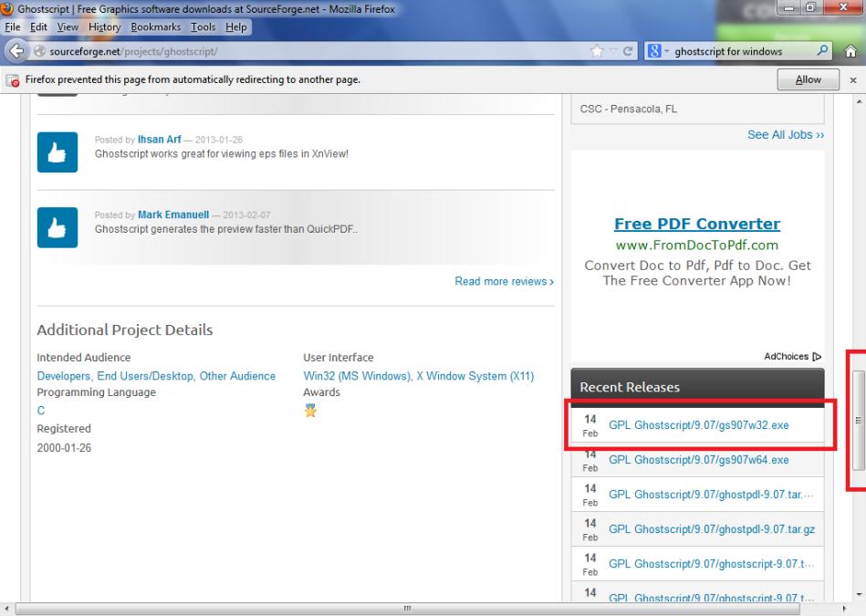This screenshot has width=866, height=616.
Task: Download gs907w32.exe release
Action: pos(699,425)
